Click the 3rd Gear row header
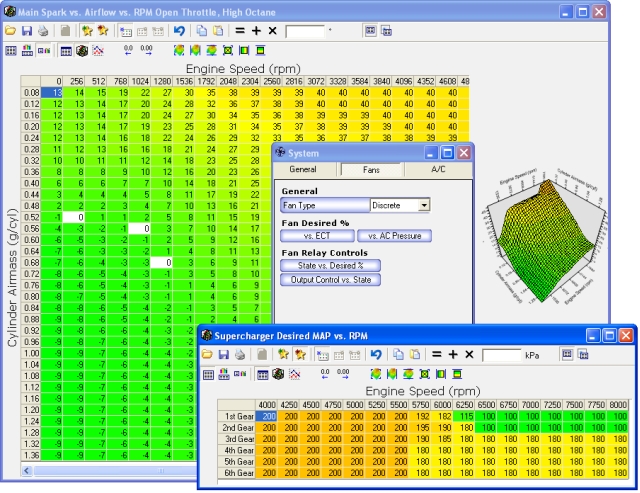The width and height of the screenshot is (640, 493). (x=237, y=439)
